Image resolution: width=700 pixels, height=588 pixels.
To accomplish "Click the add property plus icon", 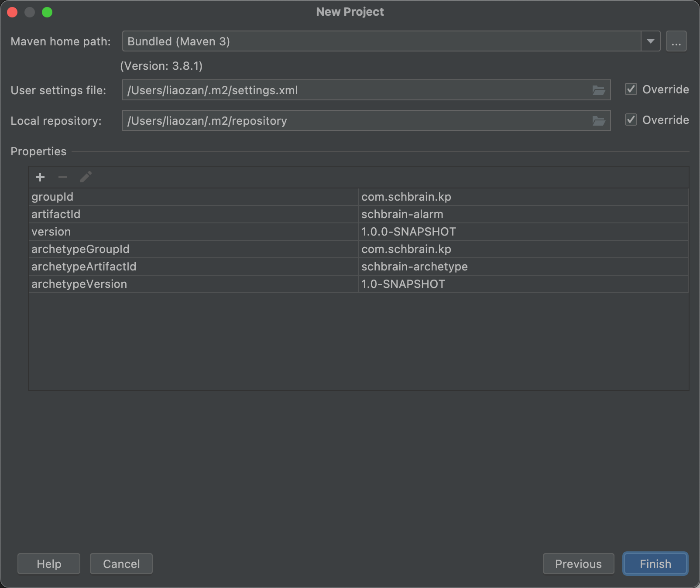I will (x=40, y=177).
